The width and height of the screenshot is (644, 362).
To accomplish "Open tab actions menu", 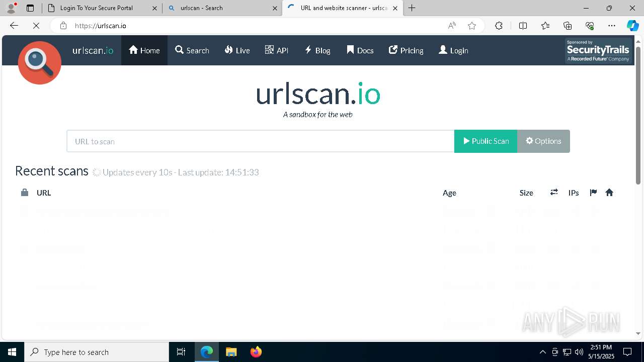I will click(x=30, y=8).
